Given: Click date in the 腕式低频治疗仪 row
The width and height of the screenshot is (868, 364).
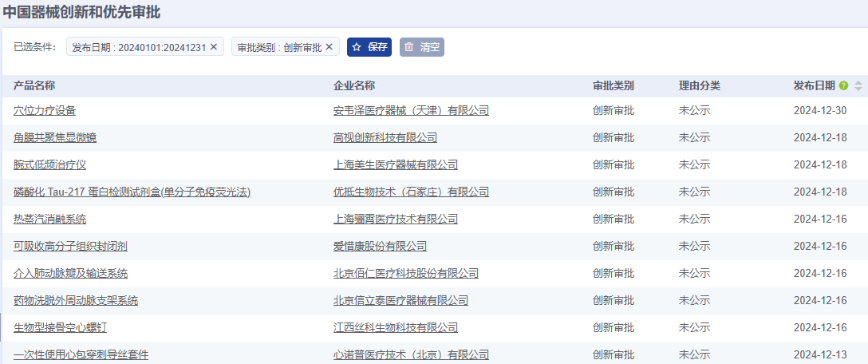Looking at the screenshot, I should pyautogui.click(x=820, y=164).
